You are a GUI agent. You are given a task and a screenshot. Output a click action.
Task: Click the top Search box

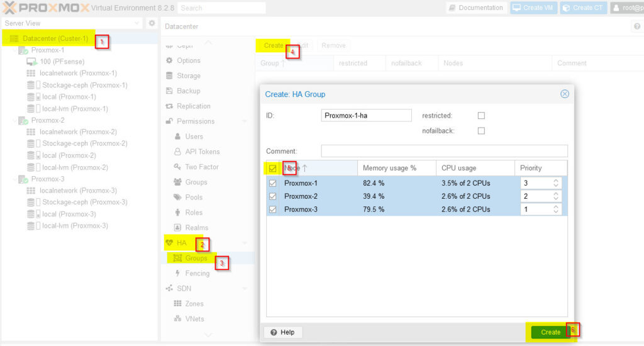[x=221, y=8]
